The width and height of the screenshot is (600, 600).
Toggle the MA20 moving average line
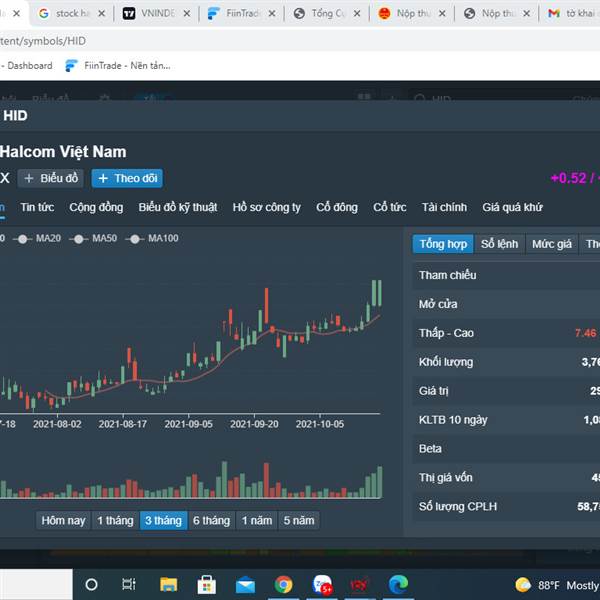pos(38,239)
